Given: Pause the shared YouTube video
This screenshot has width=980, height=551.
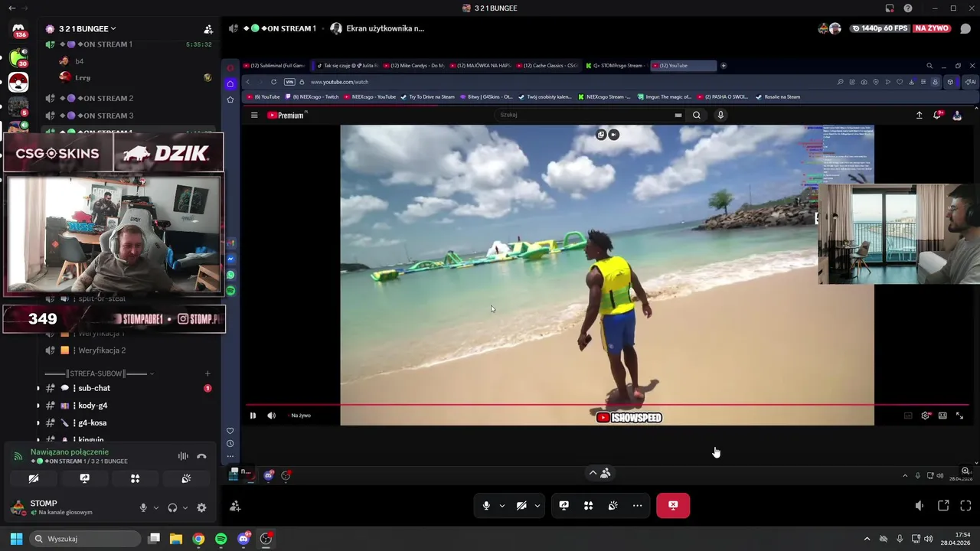Looking at the screenshot, I should pos(253,416).
